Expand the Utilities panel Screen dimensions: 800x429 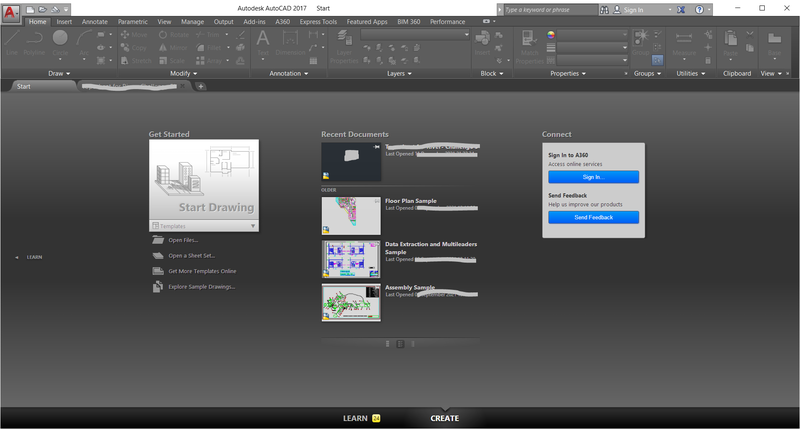691,73
